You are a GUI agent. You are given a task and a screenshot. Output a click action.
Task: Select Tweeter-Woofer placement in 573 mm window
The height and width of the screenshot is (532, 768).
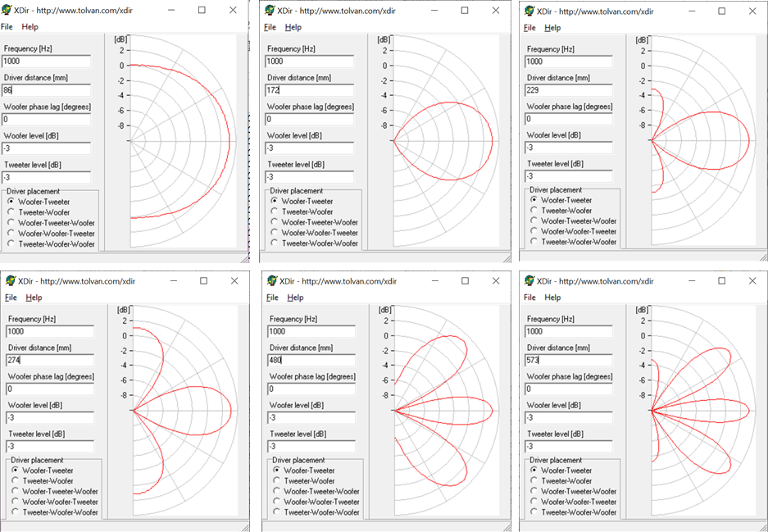(561, 480)
